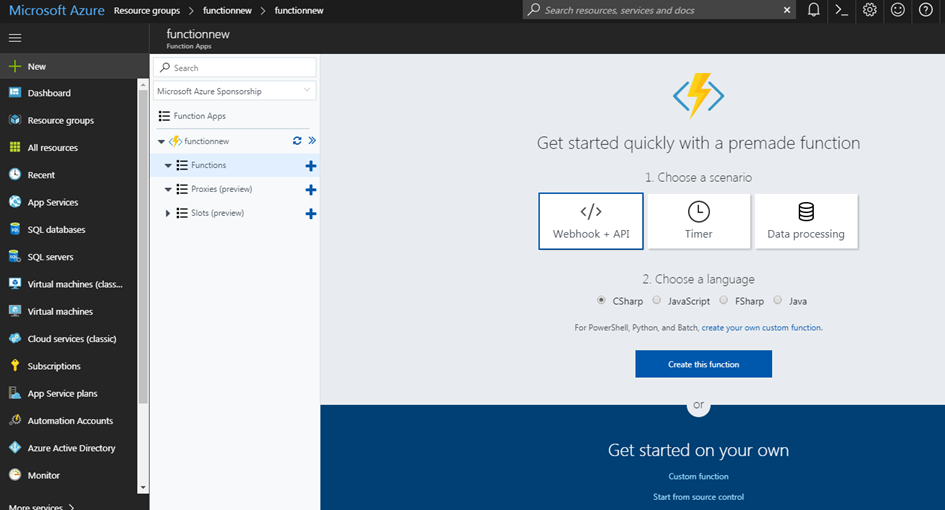Click the SQL databases icon
Image resolution: width=945 pixels, height=510 pixels.
(x=15, y=229)
